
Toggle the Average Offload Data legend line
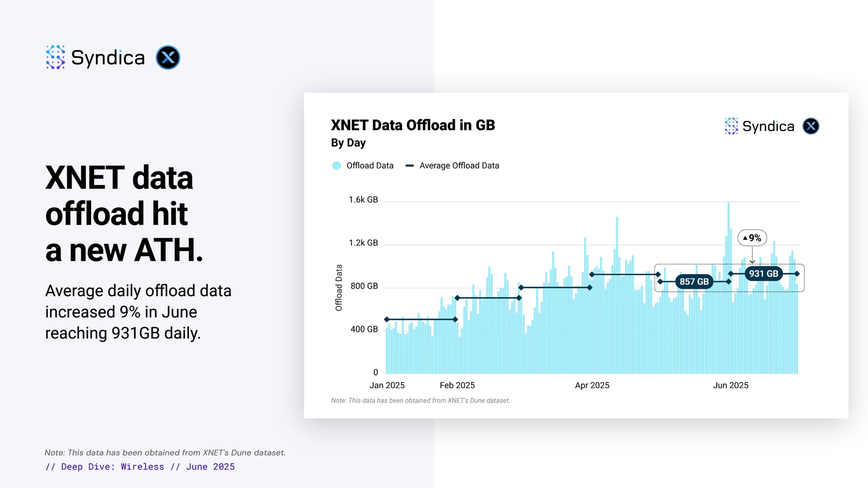(409, 166)
